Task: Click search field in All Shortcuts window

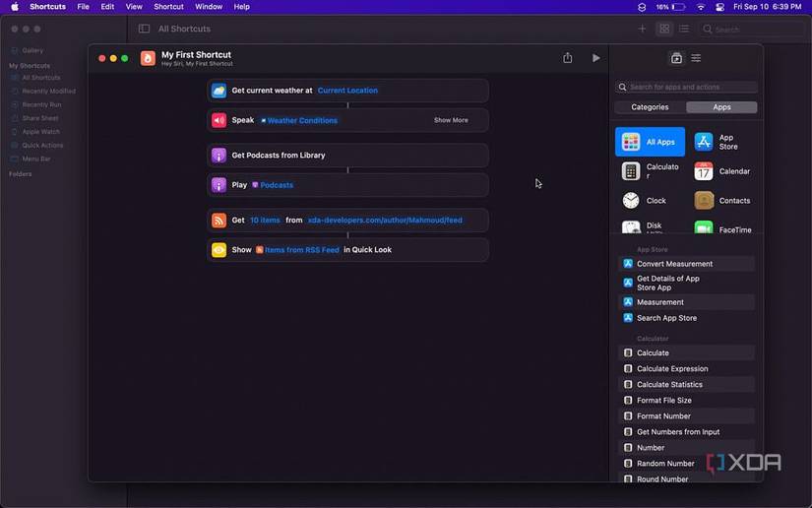Action: click(x=752, y=29)
